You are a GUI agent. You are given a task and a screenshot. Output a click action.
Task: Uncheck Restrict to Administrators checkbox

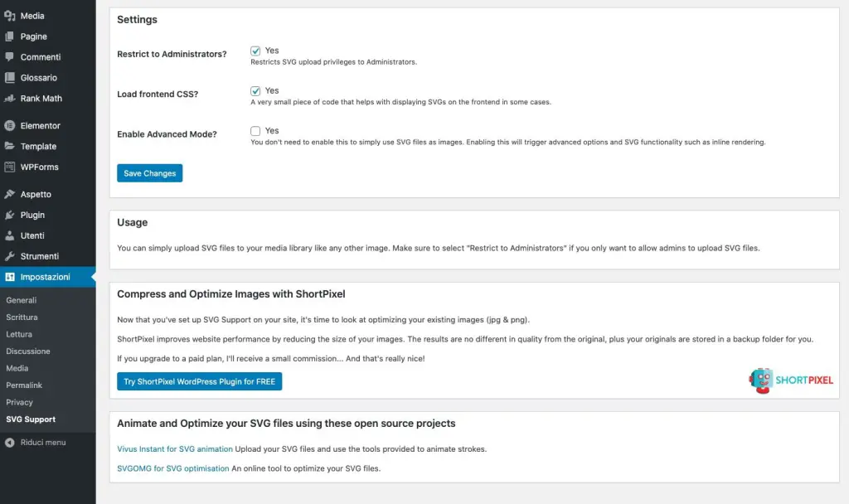tap(255, 51)
